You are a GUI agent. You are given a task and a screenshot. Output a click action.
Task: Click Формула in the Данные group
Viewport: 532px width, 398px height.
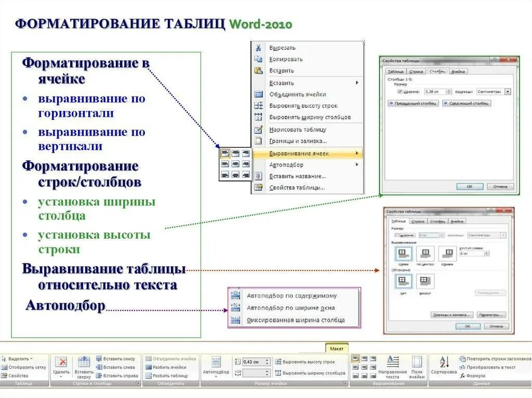pos(473,376)
